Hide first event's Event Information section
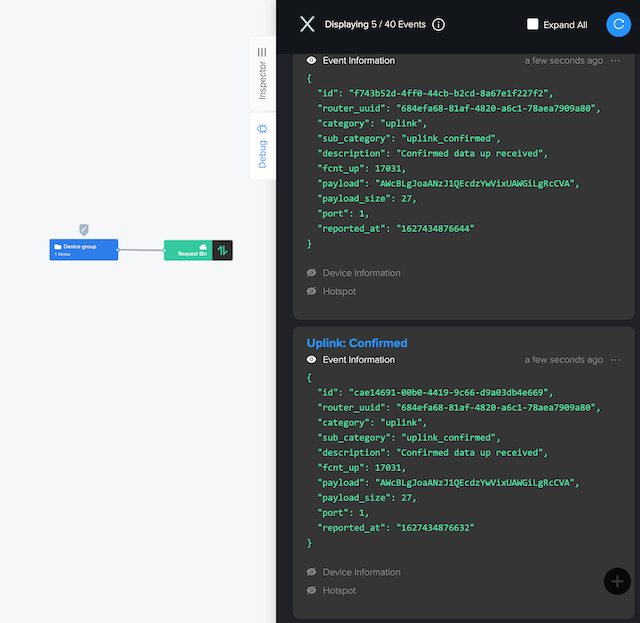640x623 pixels. pos(311,61)
